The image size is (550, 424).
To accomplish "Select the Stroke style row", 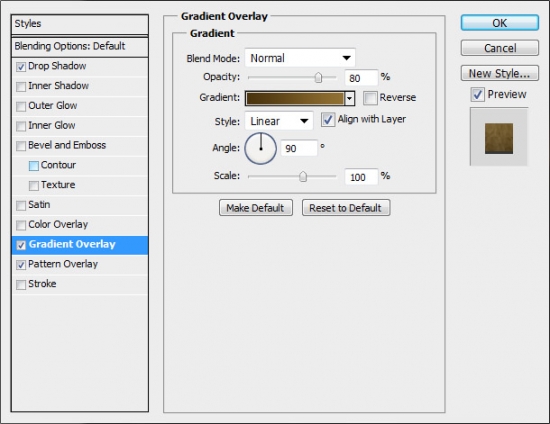I will coord(80,284).
